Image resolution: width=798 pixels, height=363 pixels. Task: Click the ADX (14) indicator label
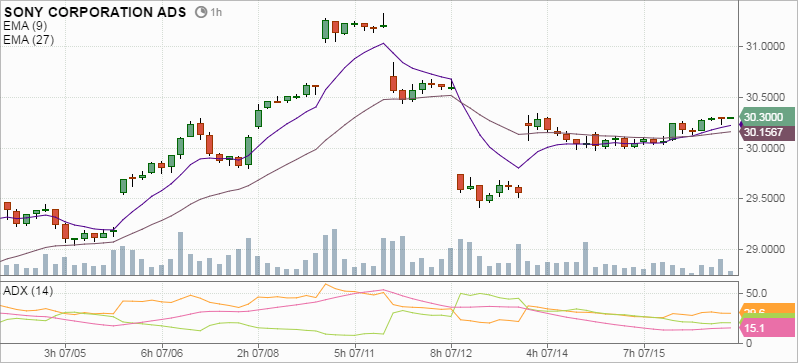point(28,291)
